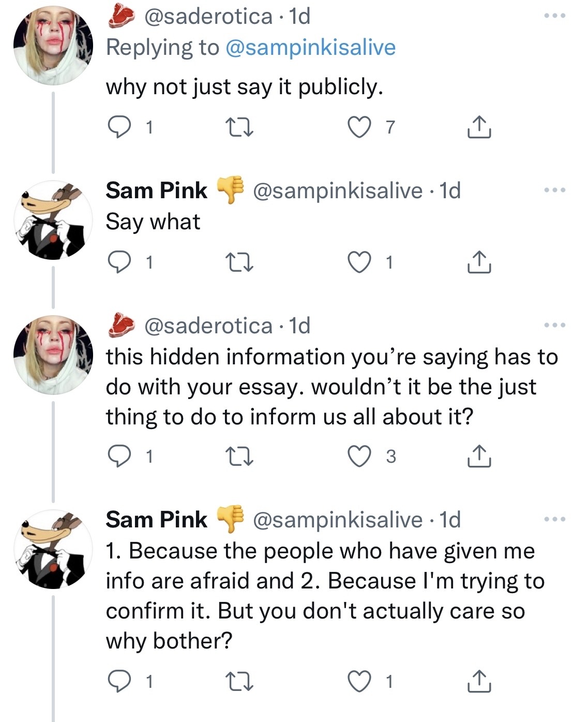This screenshot has width=588, height=722.
Task: Open more options on the "Say what" tweet
Action: pos(555,190)
